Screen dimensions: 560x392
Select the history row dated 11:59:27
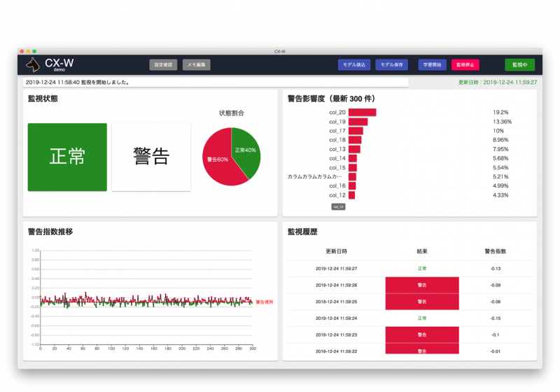pos(409,269)
